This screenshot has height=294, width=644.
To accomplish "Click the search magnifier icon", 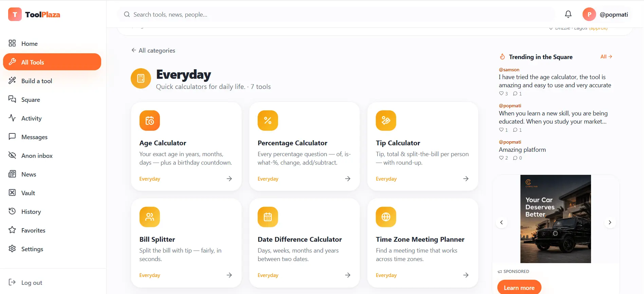I will point(127,14).
